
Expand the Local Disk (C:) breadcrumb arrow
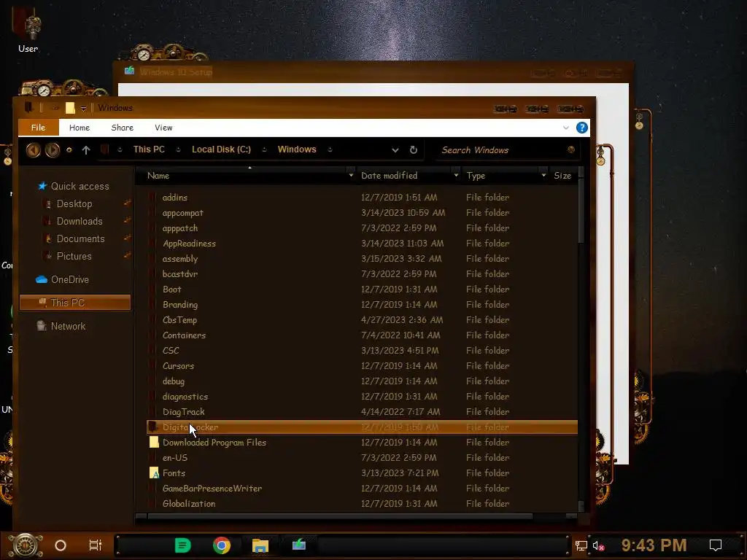[264, 149]
